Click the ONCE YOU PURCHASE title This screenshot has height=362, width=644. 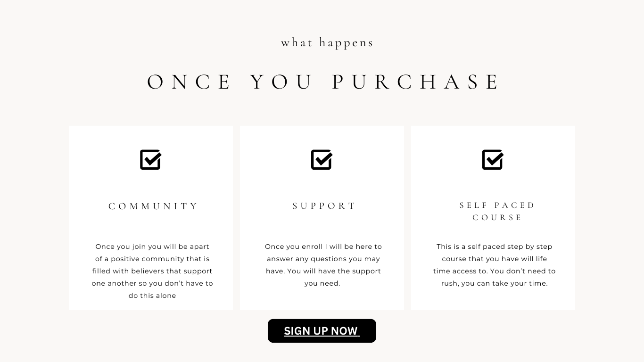(x=324, y=82)
